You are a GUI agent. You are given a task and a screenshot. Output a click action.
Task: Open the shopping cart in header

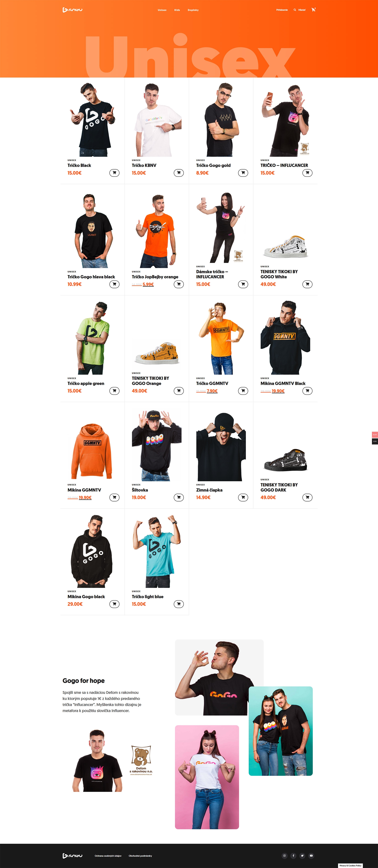(x=313, y=10)
